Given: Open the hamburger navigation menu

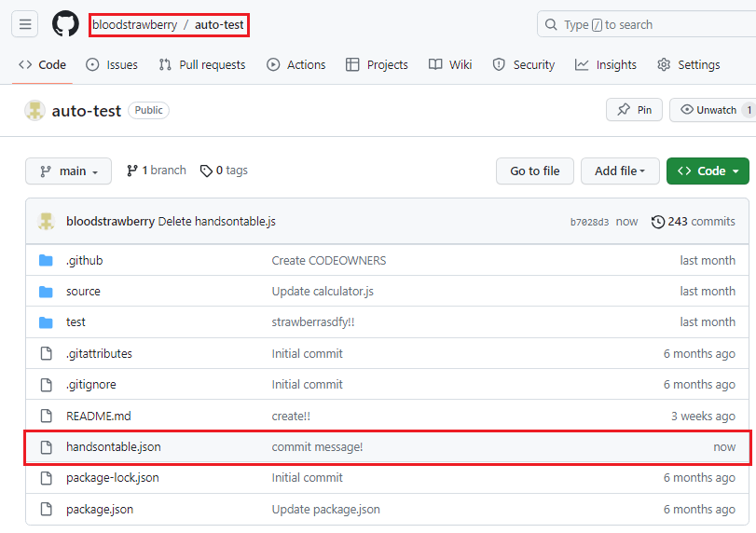Looking at the screenshot, I should click(x=24, y=24).
